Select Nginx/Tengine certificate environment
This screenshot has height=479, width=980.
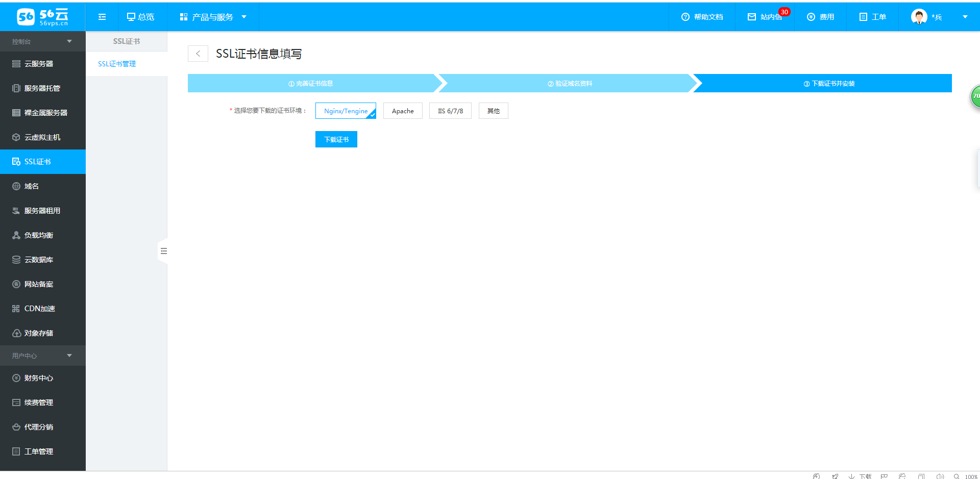[346, 111]
